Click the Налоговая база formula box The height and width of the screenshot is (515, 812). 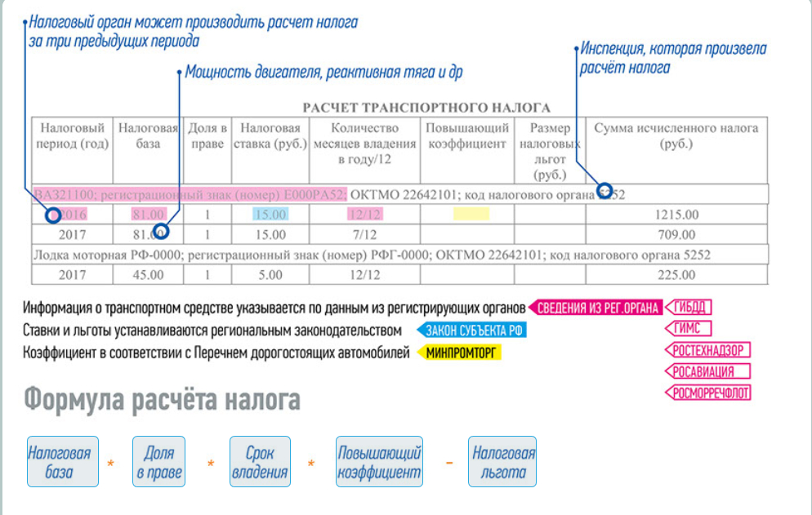click(x=63, y=462)
